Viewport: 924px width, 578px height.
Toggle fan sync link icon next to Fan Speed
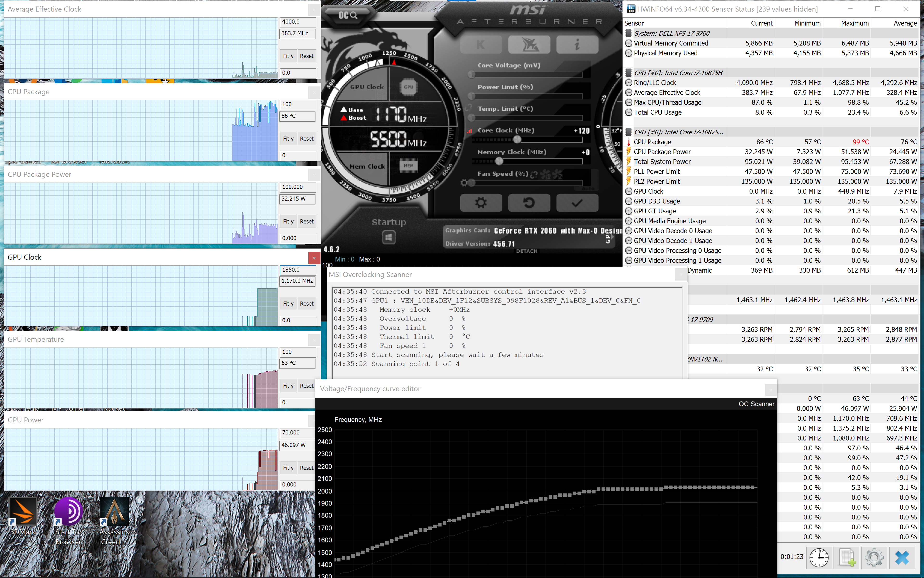tap(534, 175)
